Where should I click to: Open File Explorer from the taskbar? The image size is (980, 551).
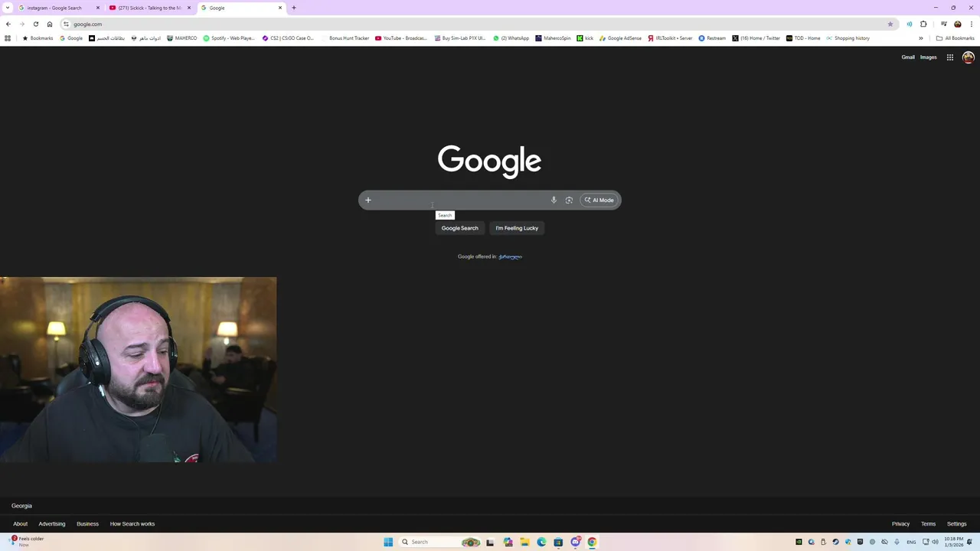tap(524, 543)
